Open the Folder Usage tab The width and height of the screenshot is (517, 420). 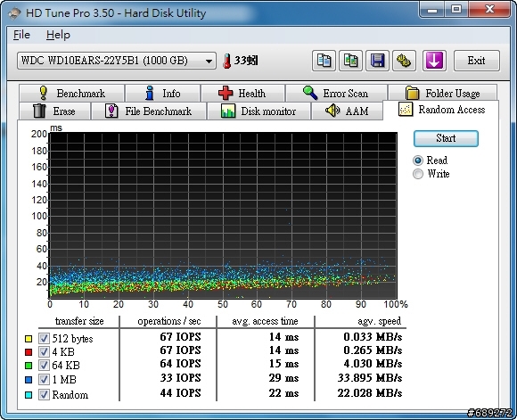pyautogui.click(x=443, y=93)
